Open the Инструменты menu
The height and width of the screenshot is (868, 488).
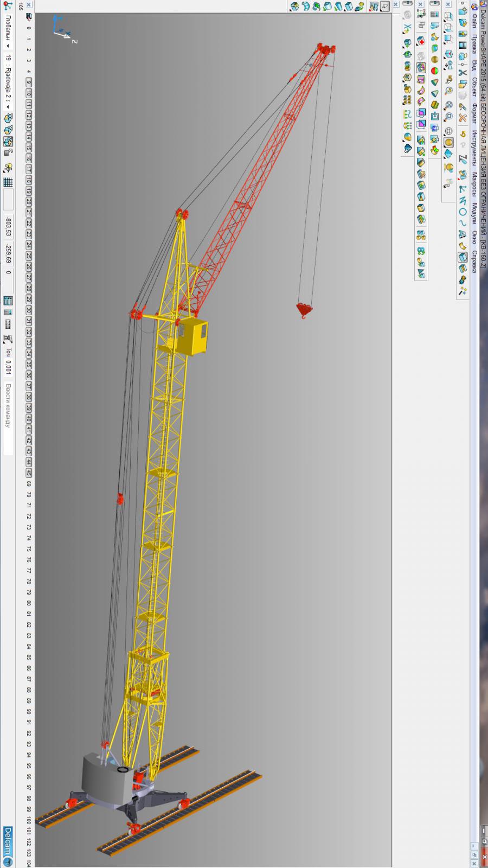[x=474, y=148]
